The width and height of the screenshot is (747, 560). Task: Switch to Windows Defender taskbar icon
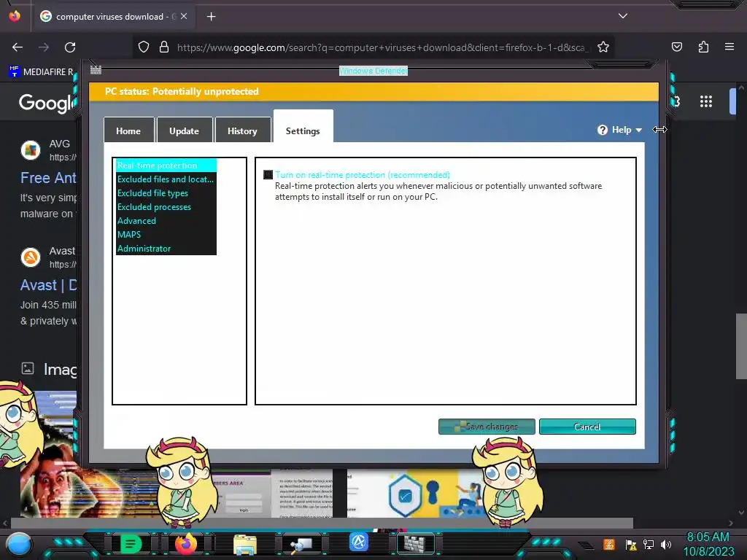(x=415, y=544)
